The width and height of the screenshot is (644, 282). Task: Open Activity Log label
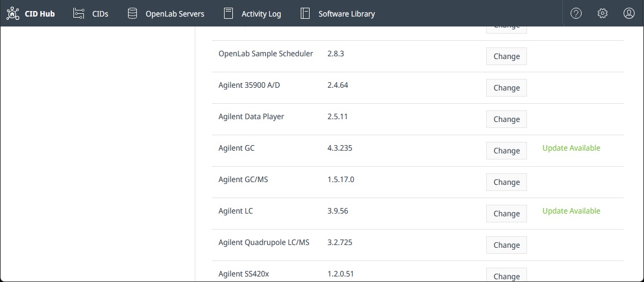tap(261, 14)
